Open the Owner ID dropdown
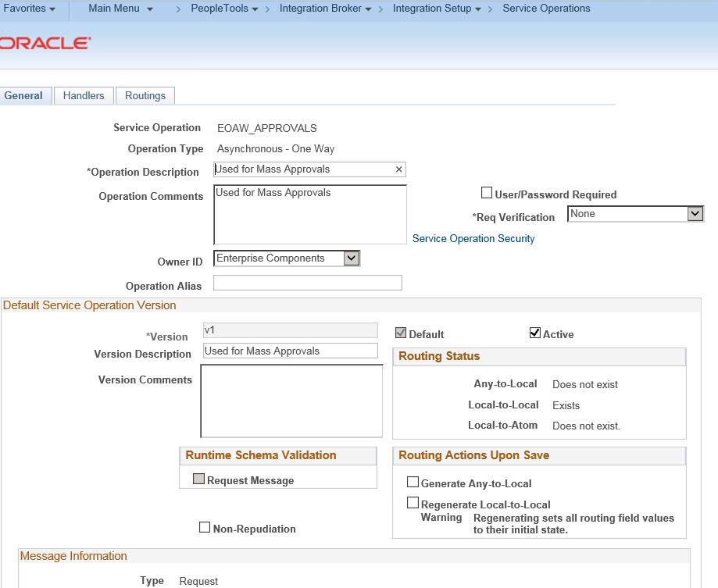Screen dimensions: 718x588 click(x=287, y=258)
